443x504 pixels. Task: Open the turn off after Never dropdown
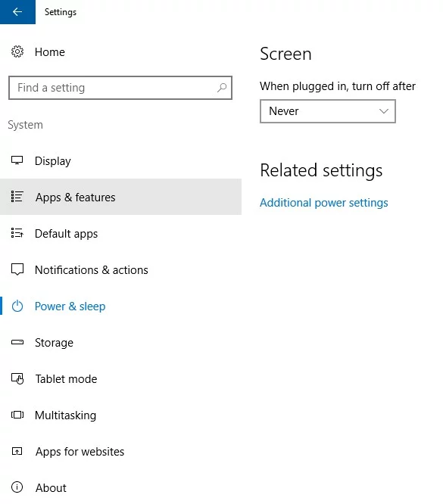point(327,111)
